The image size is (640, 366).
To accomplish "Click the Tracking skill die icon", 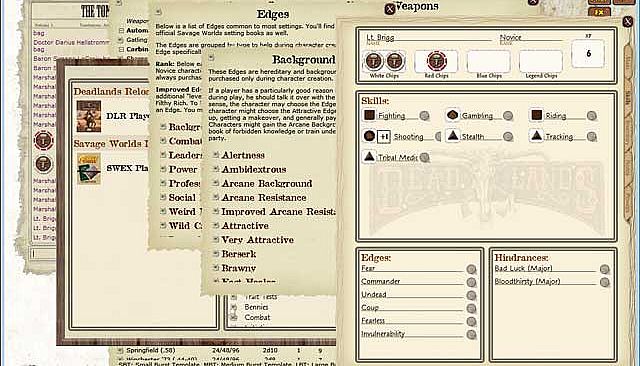I will point(537,136).
